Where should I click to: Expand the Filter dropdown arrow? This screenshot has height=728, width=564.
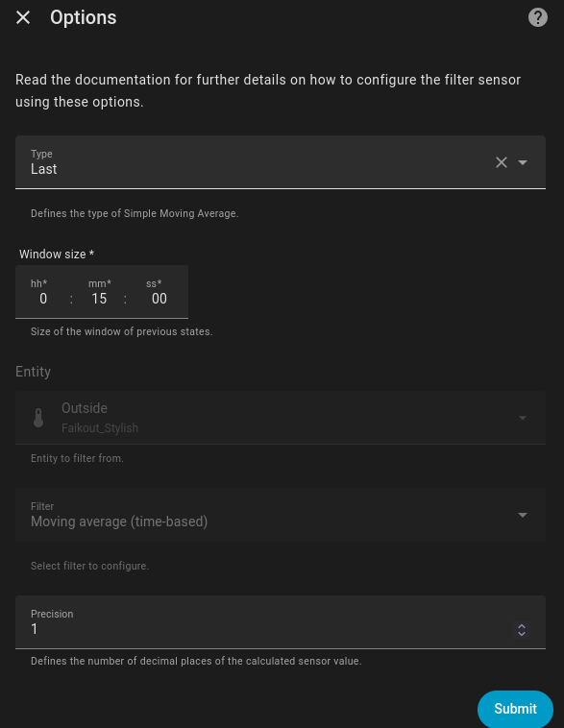(x=522, y=515)
